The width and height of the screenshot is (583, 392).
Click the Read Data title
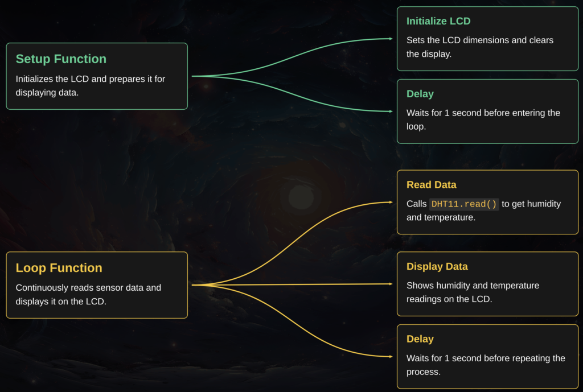(x=431, y=185)
